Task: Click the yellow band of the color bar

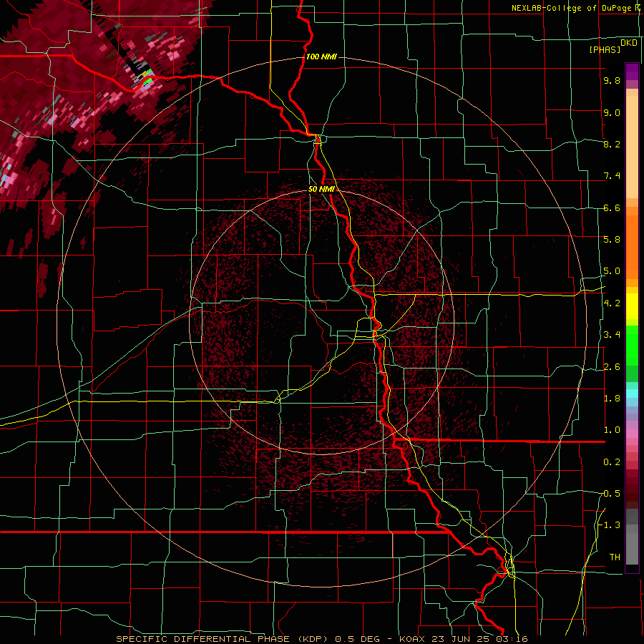Action: coord(632,306)
